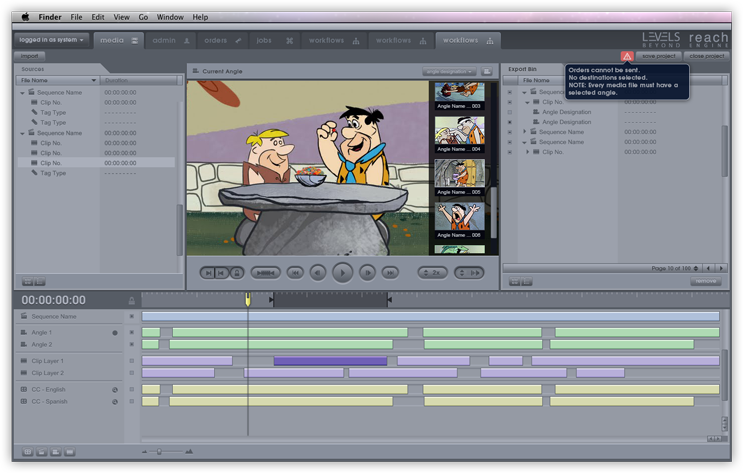Switch to the admin tab

[x=171, y=41]
